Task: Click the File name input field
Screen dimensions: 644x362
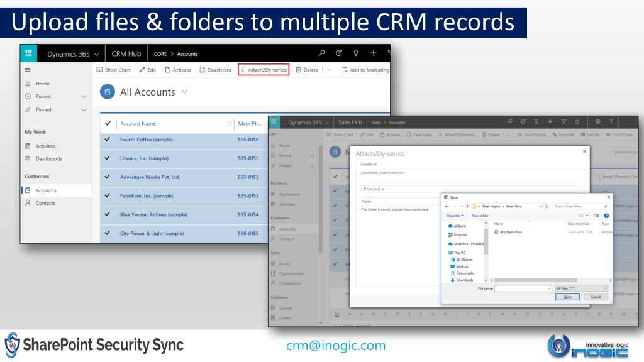Action: coord(523,288)
